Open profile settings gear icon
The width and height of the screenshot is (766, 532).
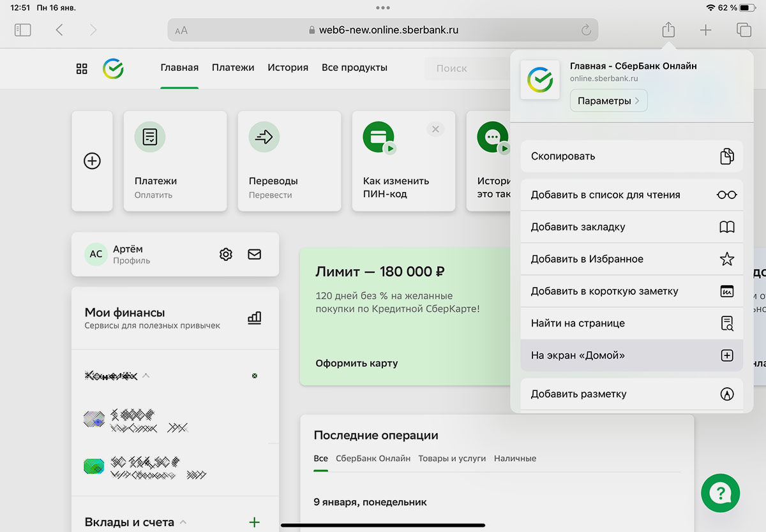pos(225,254)
